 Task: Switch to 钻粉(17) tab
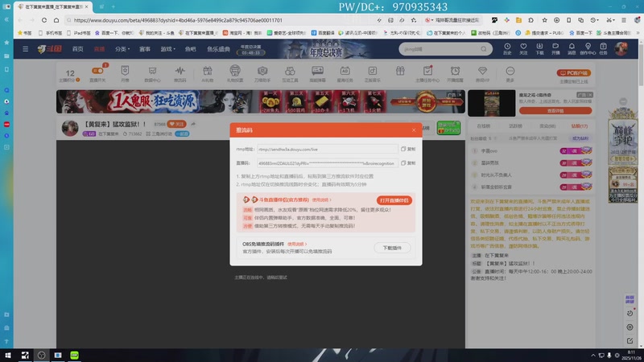click(x=579, y=126)
